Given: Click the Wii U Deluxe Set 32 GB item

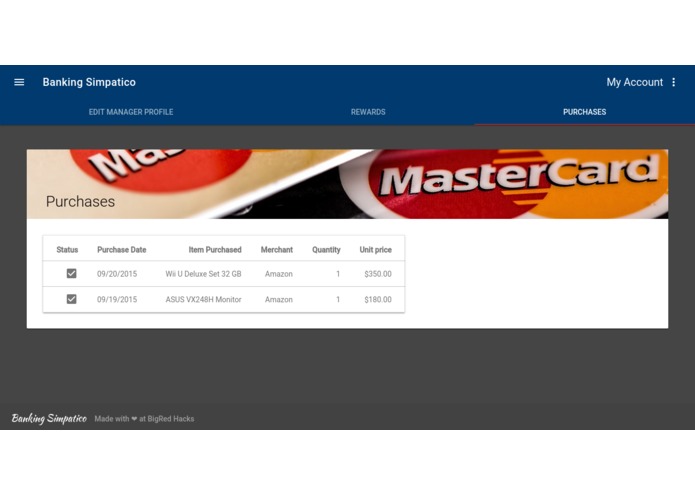Looking at the screenshot, I should (203, 274).
